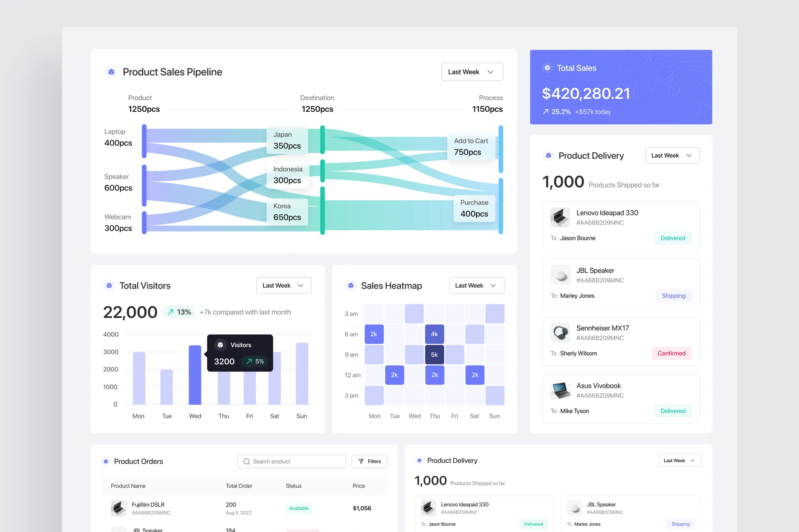Click the magnifier icon in search field

(247, 461)
